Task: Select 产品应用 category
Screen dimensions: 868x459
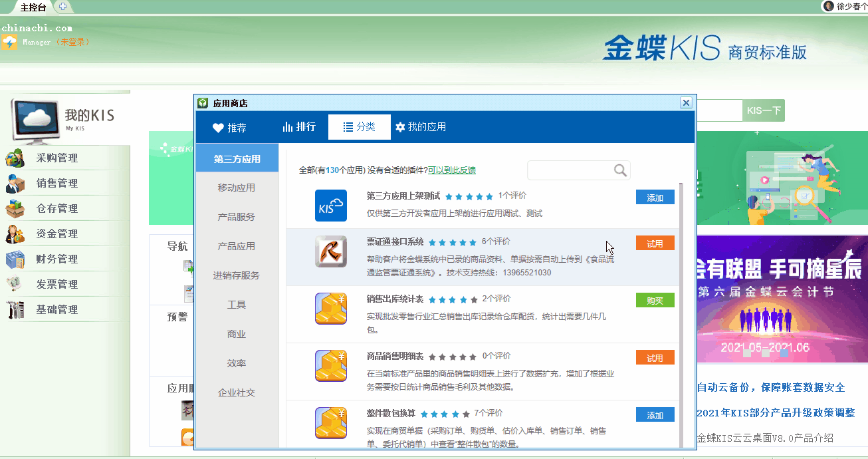Action: [237, 246]
